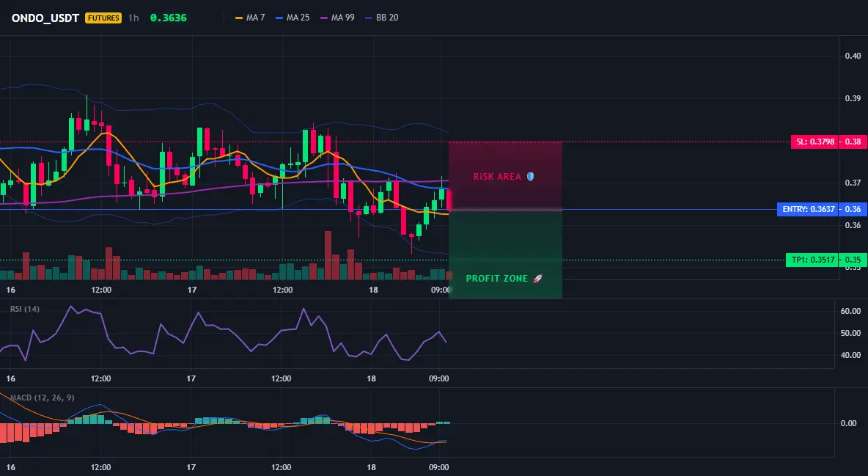Click the blue ENTRY 0.36 axis price box
The width and height of the screenshot is (868, 476).
click(853, 210)
